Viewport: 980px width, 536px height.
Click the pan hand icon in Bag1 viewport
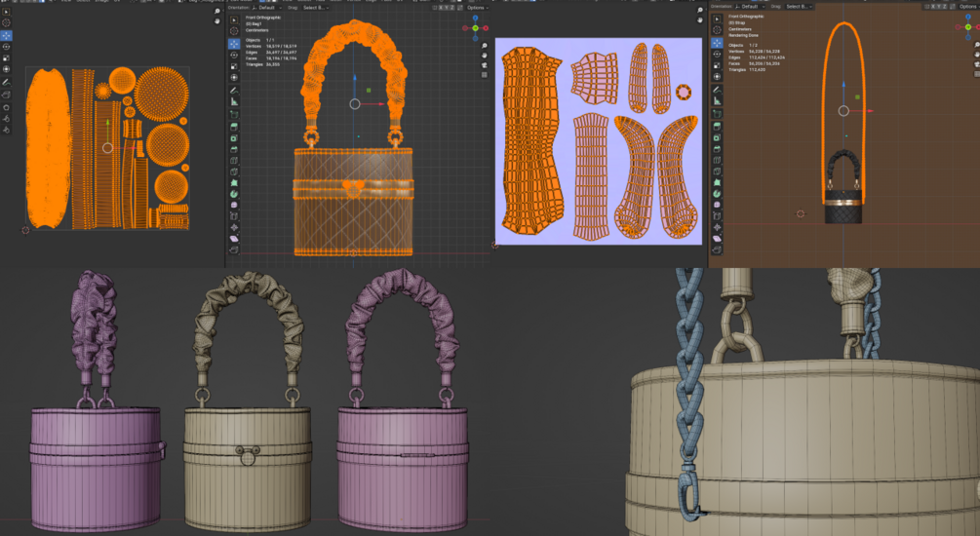pyautogui.click(x=485, y=55)
